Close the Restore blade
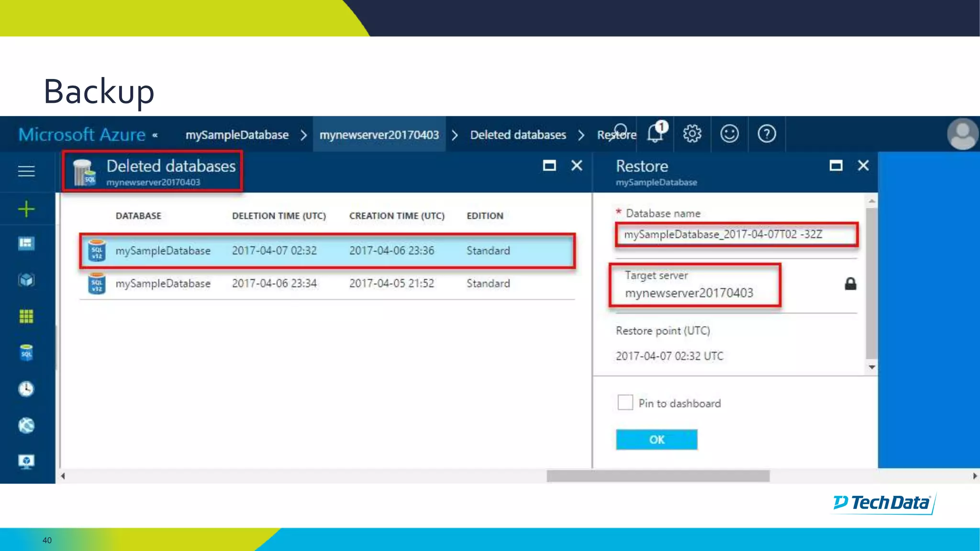 863,165
